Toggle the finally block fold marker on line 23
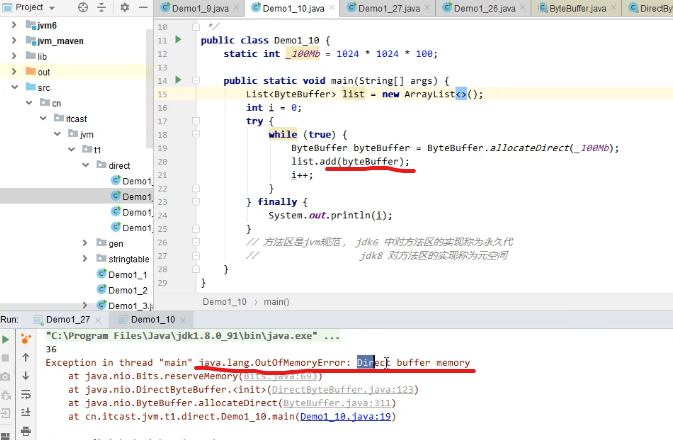The image size is (673, 440). coord(196,201)
